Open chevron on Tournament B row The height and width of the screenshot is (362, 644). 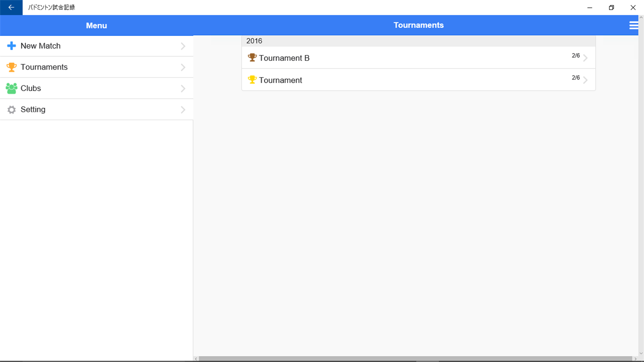click(585, 58)
